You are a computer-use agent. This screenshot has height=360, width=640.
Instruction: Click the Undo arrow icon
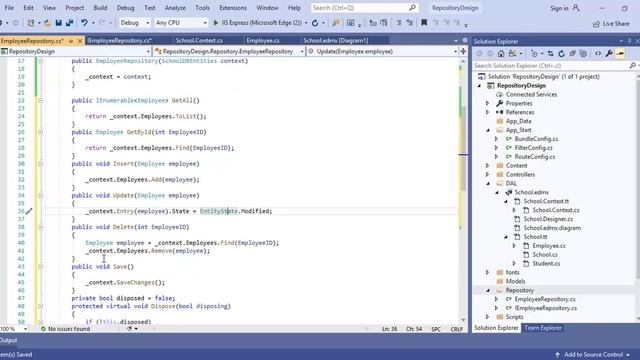click(x=84, y=23)
